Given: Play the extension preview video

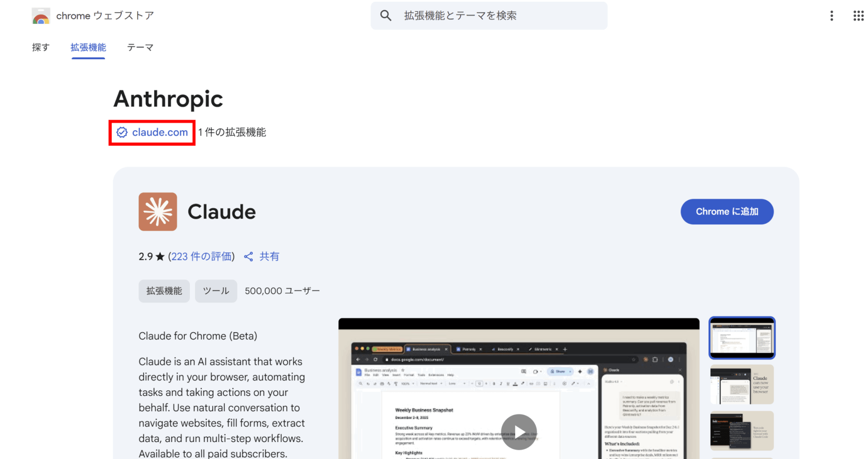Looking at the screenshot, I should point(519,432).
